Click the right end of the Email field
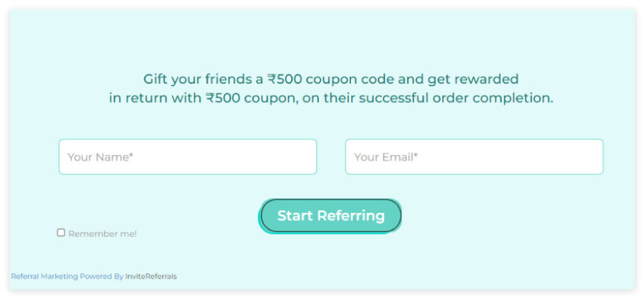This screenshot has width=644, height=299. pyautogui.click(x=590, y=156)
